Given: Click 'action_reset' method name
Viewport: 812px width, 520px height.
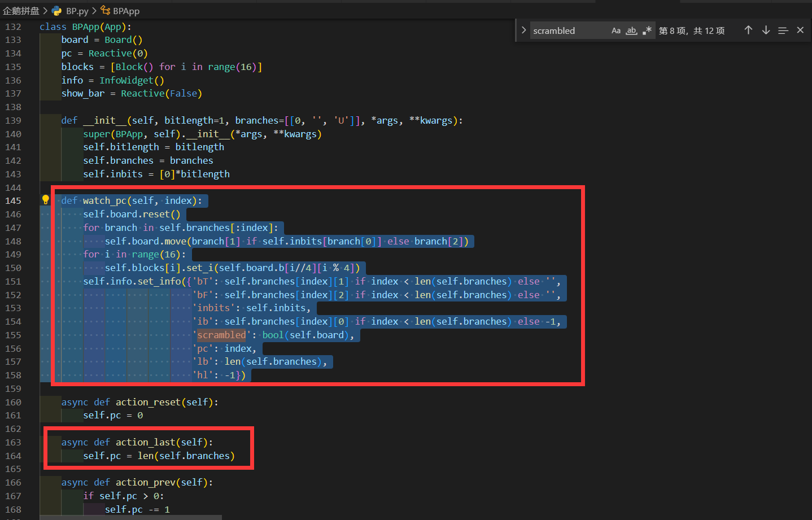Looking at the screenshot, I should [148, 402].
